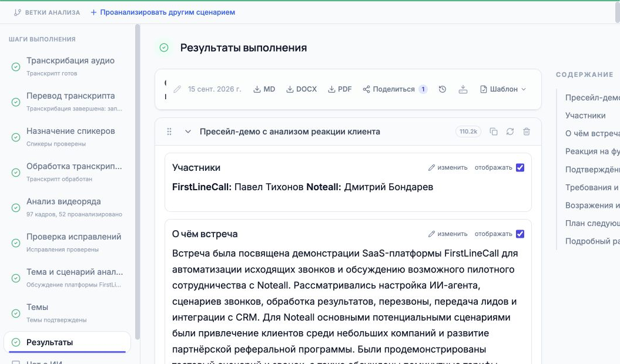Click the save-to-drive download icon
This screenshot has height=364, width=620.
[463, 89]
